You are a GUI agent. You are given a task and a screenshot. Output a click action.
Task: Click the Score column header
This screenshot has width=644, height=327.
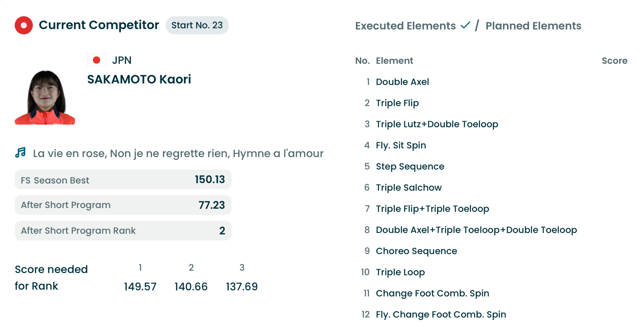click(x=614, y=61)
